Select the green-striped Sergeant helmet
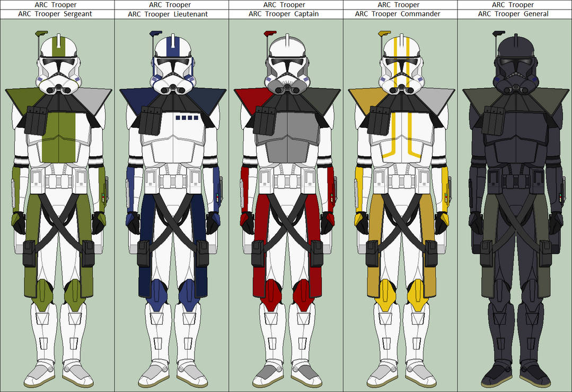Viewport: 572px width, 392px height. tap(58, 65)
